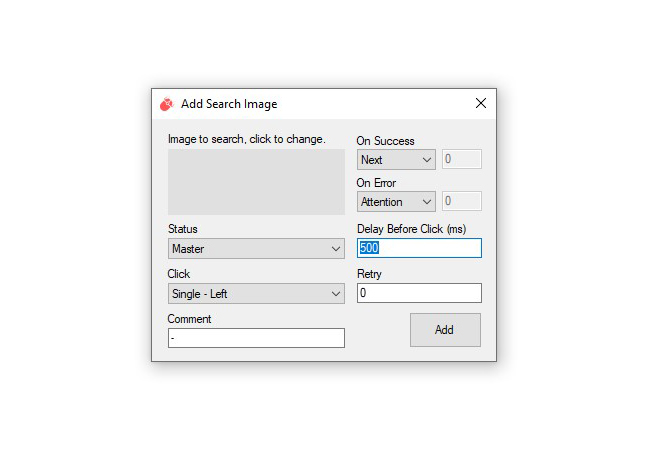Click the 'Image to search, click to change.' label
650x449 pixels.
[247, 139]
